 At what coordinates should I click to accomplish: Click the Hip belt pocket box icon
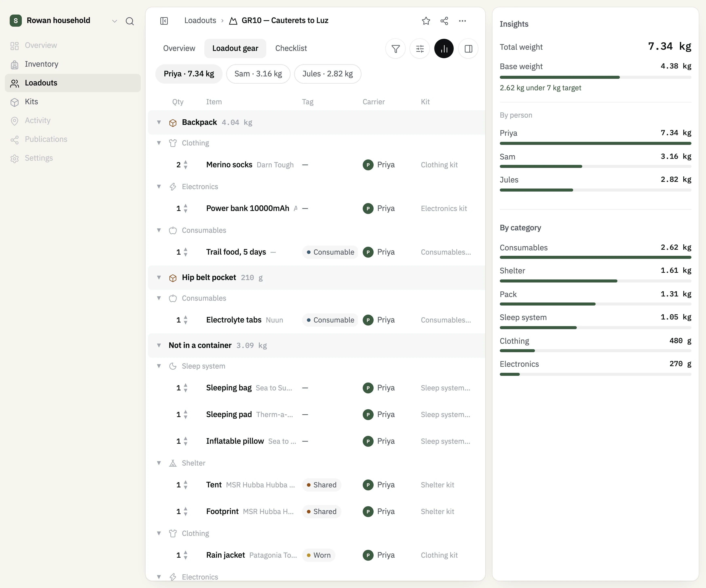pos(173,278)
